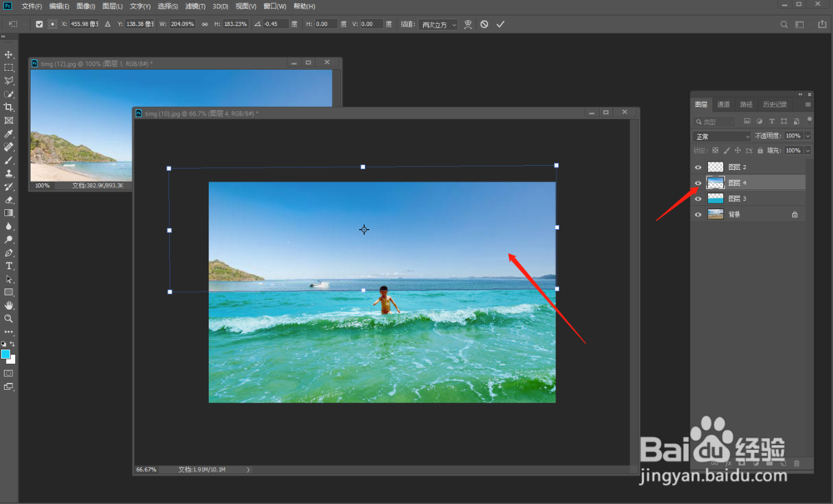Open the 编辑(E) menu
This screenshot has width=833, height=504.
pyautogui.click(x=59, y=7)
